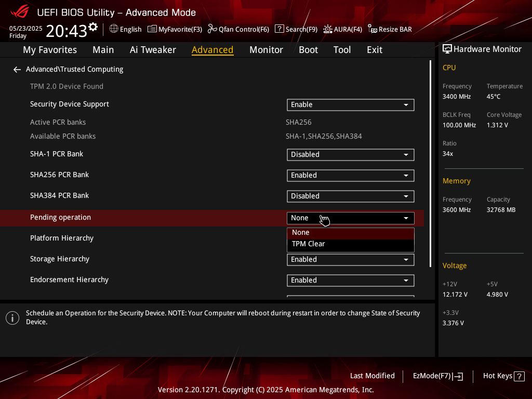
Task: Click the CPU temperature 45°C value
Action: pyautogui.click(x=494, y=97)
